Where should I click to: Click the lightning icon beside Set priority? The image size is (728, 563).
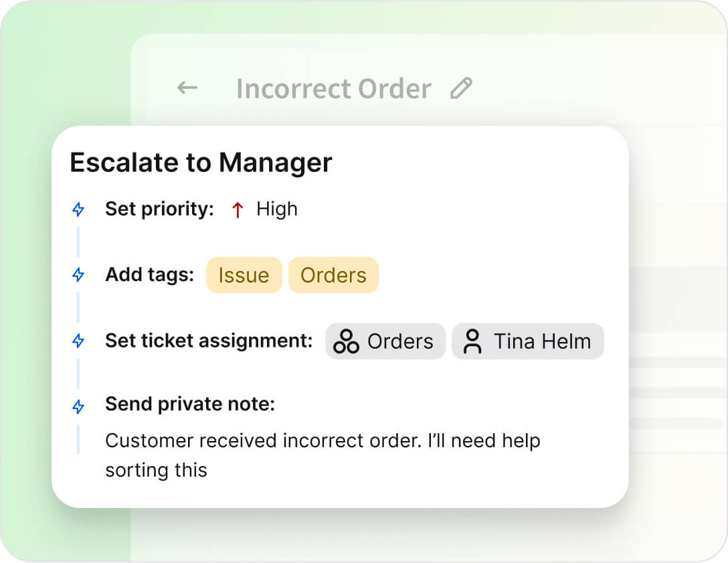tap(78, 210)
